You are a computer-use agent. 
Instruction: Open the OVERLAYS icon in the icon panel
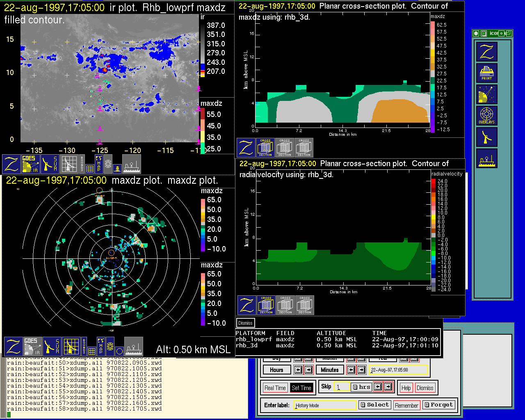coord(486,116)
